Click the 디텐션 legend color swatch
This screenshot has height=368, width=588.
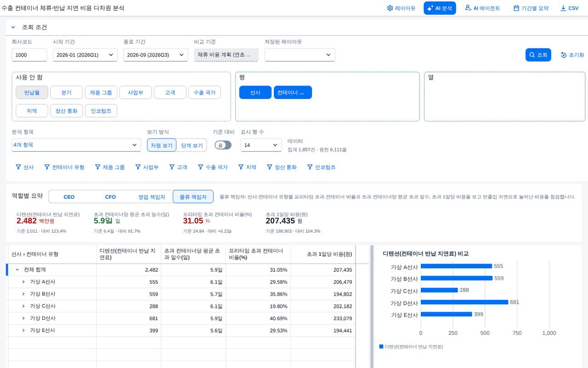pyautogui.click(x=381, y=346)
